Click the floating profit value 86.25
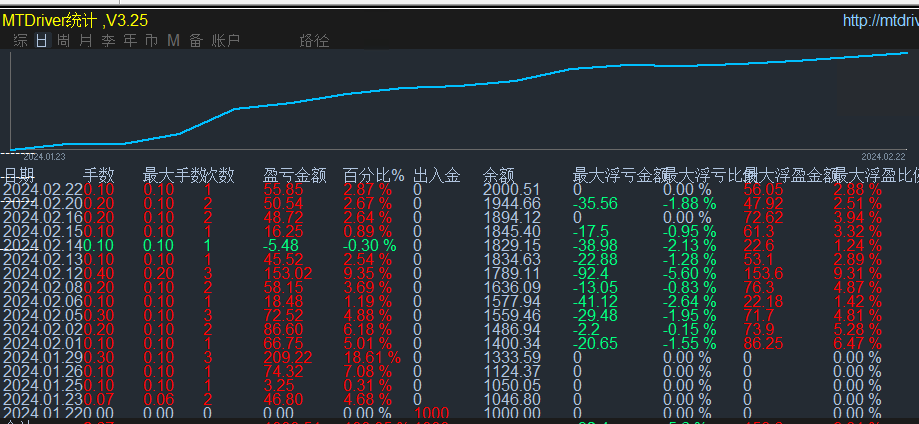The image size is (919, 424). coord(764,343)
